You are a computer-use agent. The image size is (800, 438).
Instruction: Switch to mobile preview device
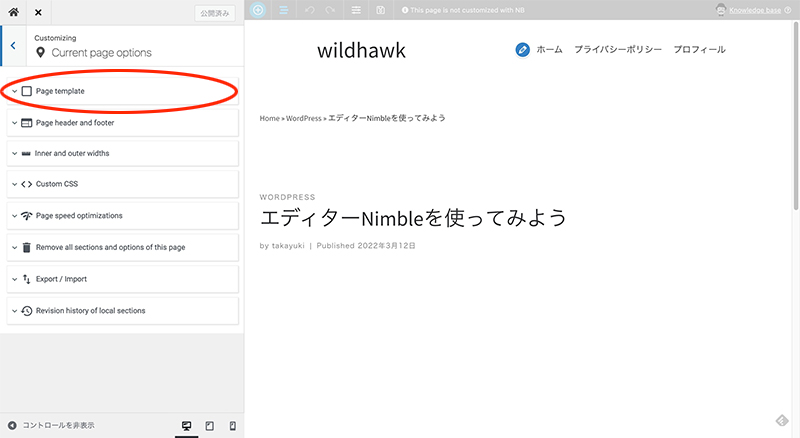[x=233, y=426]
